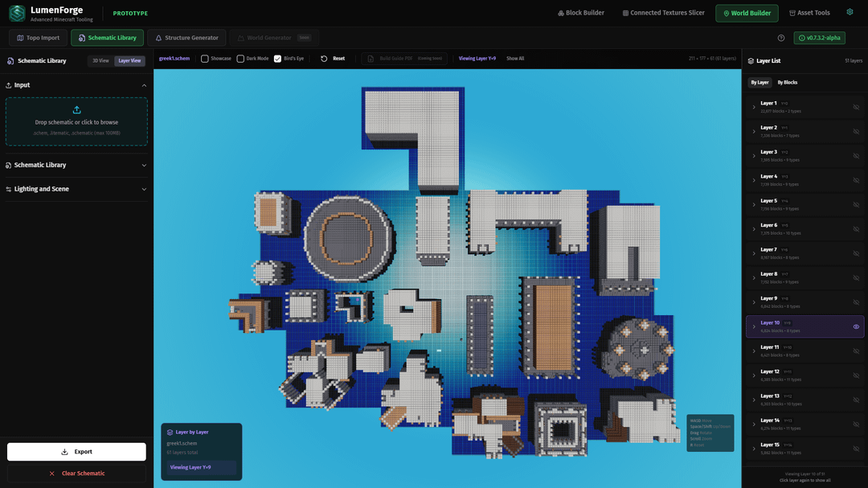
Task: Click the LumenForge logo icon
Action: (x=17, y=13)
